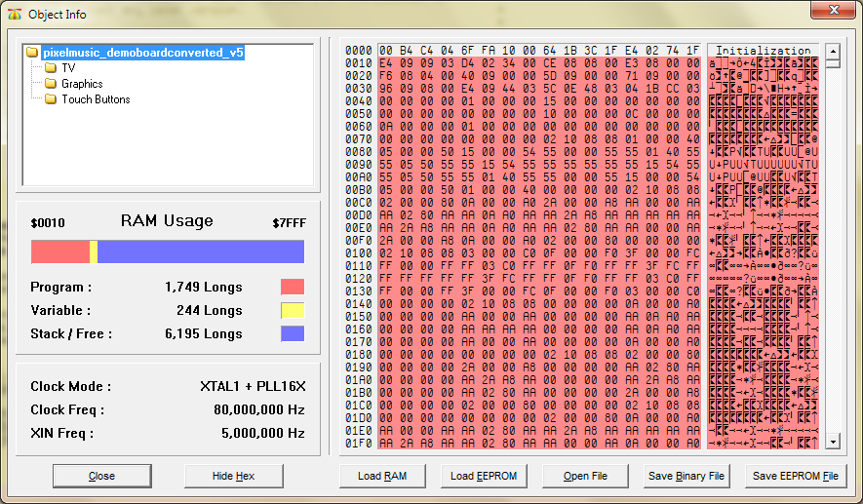863x504 pixels.
Task: Click the Touch Buttons folder icon
Action: coord(51,99)
